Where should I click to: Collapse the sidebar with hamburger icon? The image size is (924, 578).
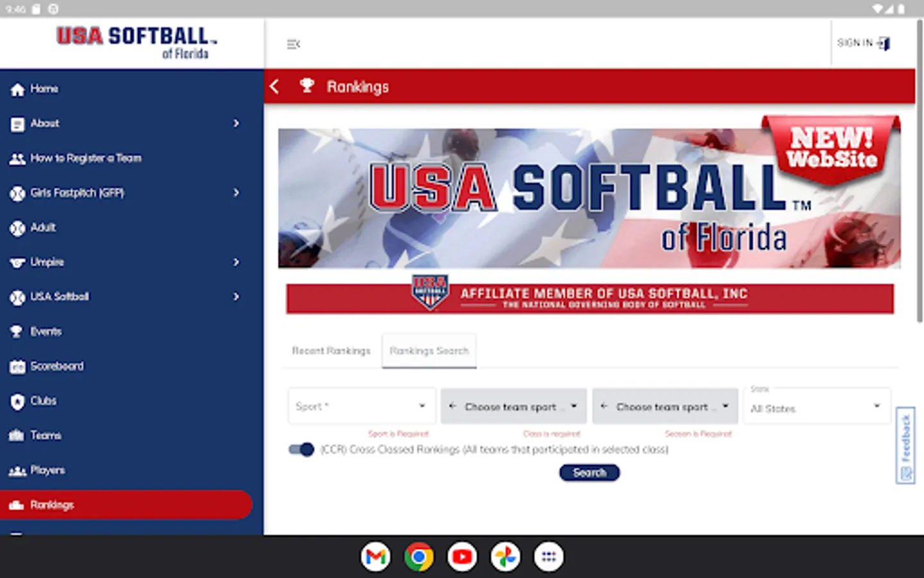(293, 44)
